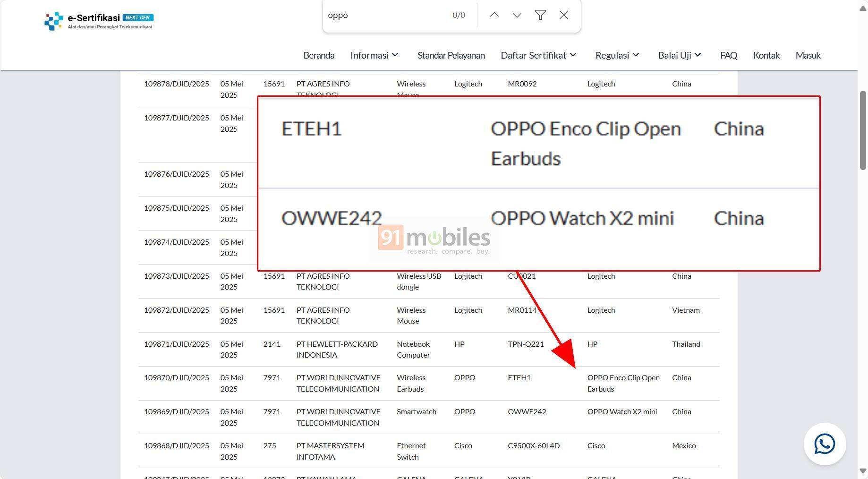The width and height of the screenshot is (868, 479).
Task: Click scrollbar down arrow
Action: pyautogui.click(x=863, y=471)
